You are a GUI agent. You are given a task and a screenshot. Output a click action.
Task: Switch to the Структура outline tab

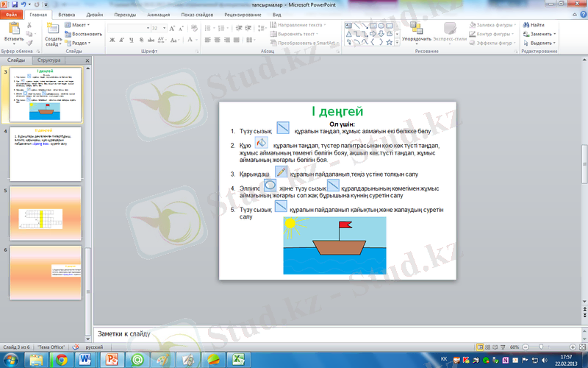pyautogui.click(x=49, y=60)
